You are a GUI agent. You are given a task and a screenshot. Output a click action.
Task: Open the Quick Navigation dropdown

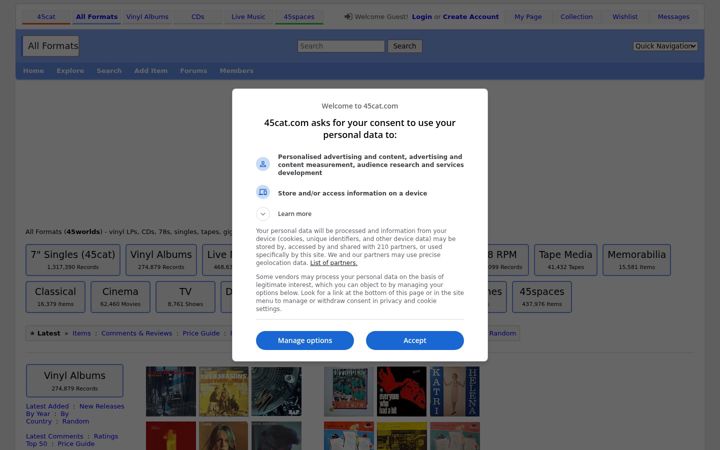(665, 46)
